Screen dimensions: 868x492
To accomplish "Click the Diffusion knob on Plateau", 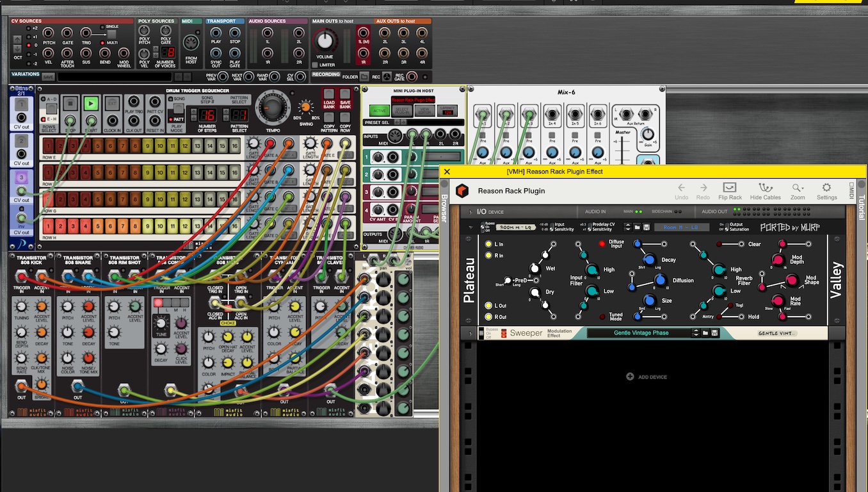I will (x=661, y=281).
